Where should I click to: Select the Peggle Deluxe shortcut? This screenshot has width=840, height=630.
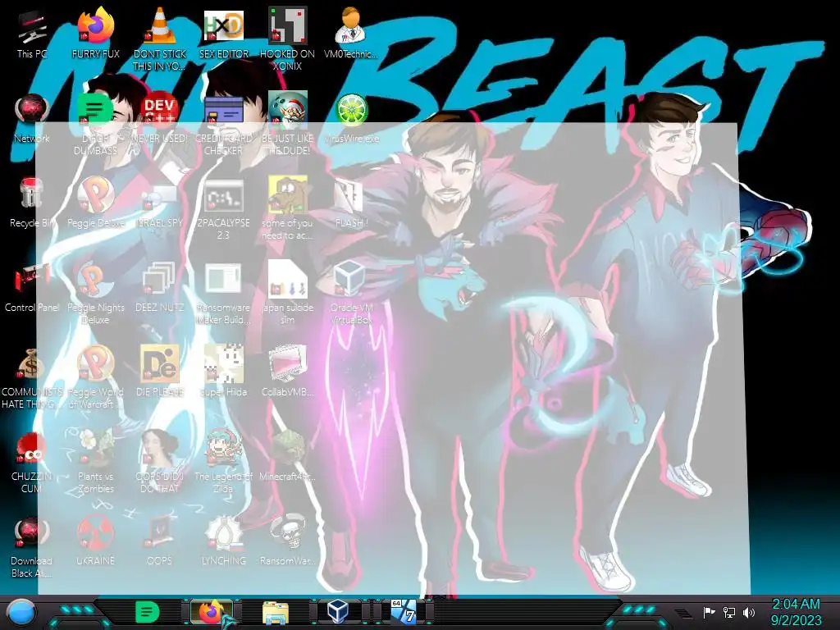click(x=95, y=203)
